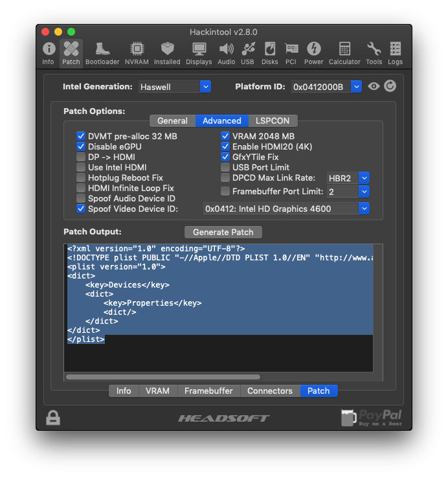448x478 pixels.
Task: Open the PCI devices section
Action: coord(291,53)
